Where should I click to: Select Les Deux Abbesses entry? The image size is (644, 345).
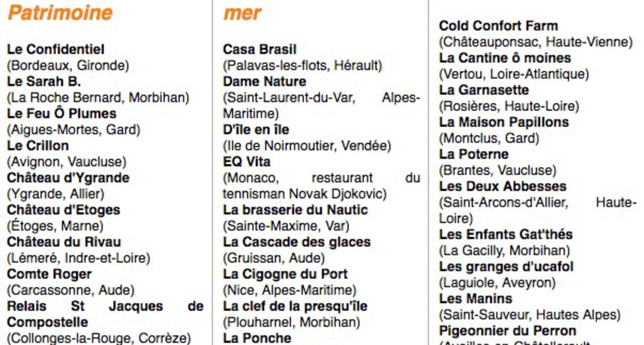click(503, 186)
